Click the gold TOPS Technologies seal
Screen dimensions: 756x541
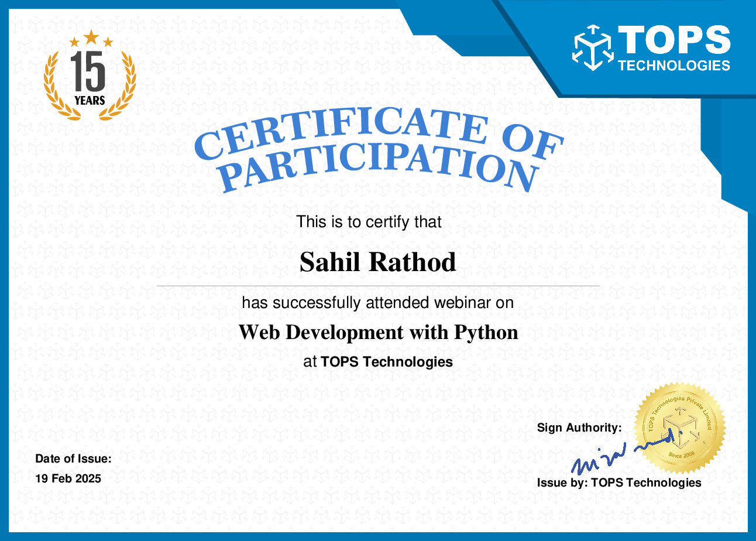680,428
